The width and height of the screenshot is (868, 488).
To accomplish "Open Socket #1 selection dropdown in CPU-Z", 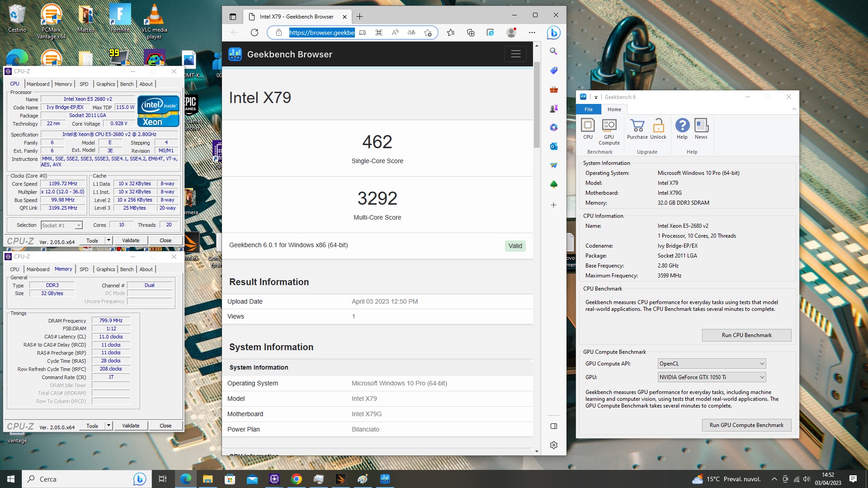I will click(61, 225).
